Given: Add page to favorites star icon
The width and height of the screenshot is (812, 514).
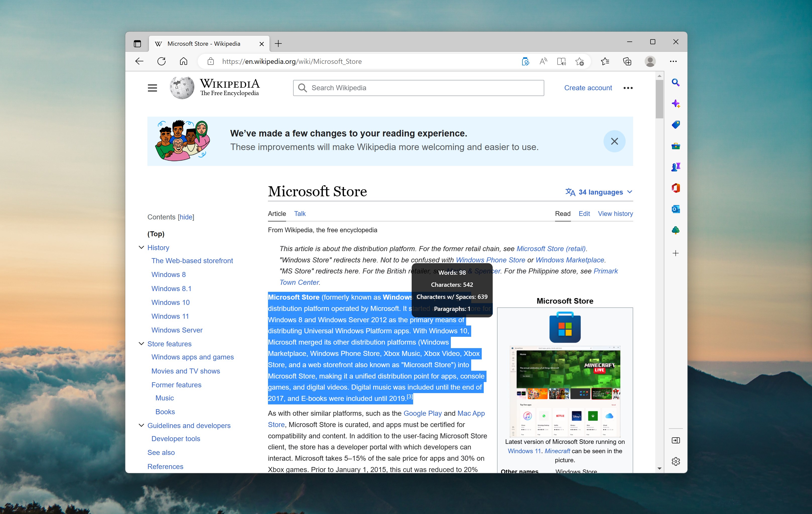Looking at the screenshot, I should click(580, 61).
